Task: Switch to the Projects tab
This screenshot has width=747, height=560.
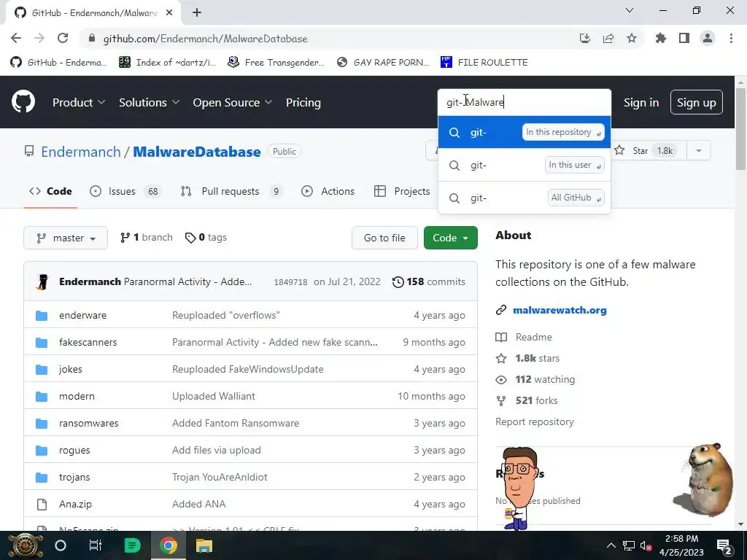Action: pos(403,191)
